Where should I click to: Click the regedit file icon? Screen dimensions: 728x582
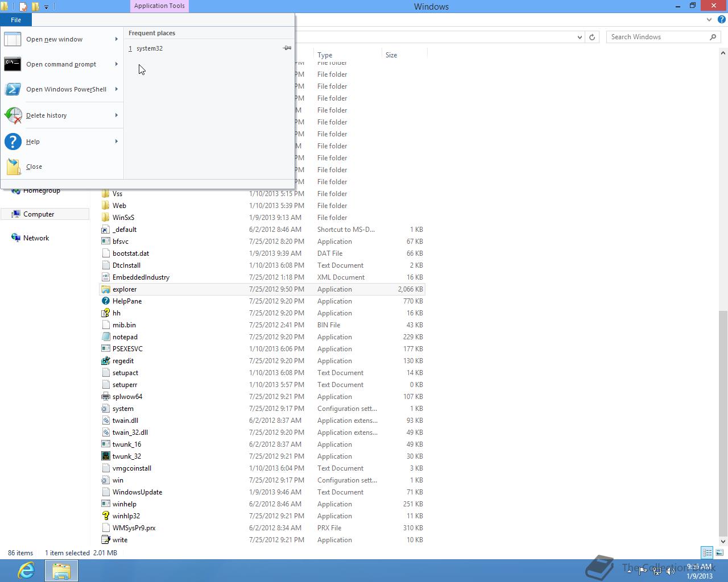tap(105, 361)
